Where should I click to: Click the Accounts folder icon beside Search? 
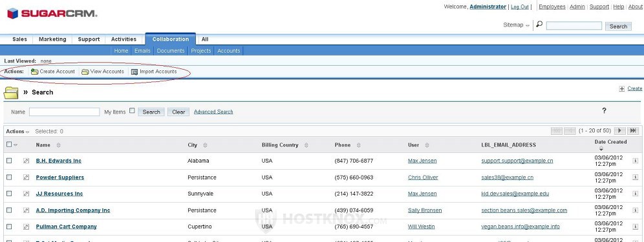tap(11, 93)
